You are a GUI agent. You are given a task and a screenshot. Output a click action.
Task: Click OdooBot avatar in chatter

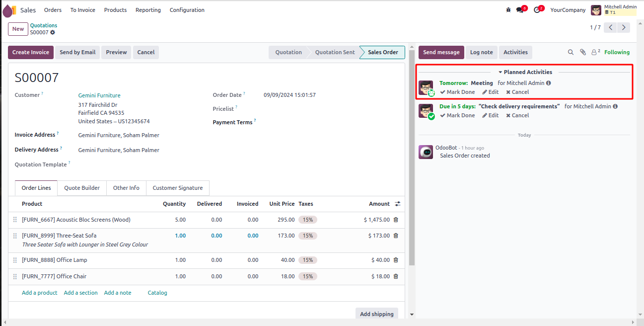pos(426,152)
